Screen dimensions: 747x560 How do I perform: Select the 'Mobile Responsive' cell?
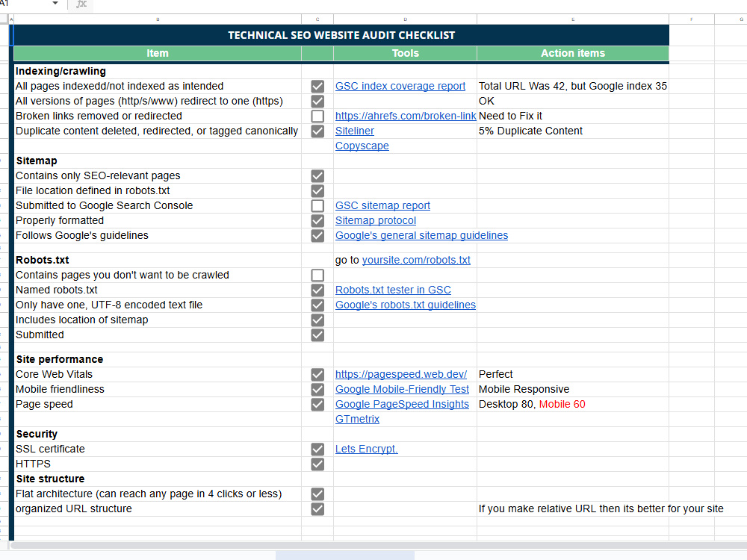click(573, 390)
